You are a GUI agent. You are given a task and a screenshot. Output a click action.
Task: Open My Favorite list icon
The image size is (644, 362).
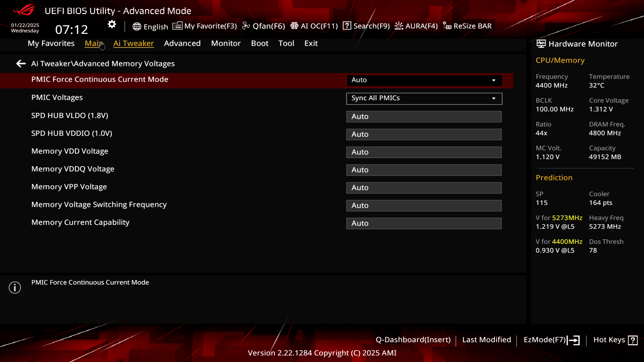[177, 26]
